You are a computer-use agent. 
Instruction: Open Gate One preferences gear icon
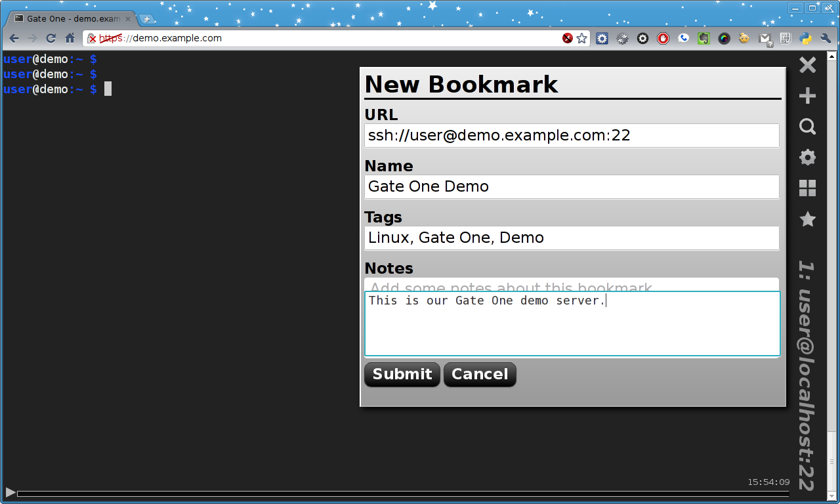coord(807,157)
